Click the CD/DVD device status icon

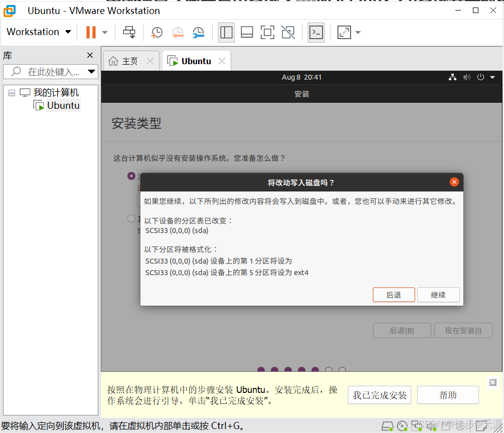pos(402,426)
